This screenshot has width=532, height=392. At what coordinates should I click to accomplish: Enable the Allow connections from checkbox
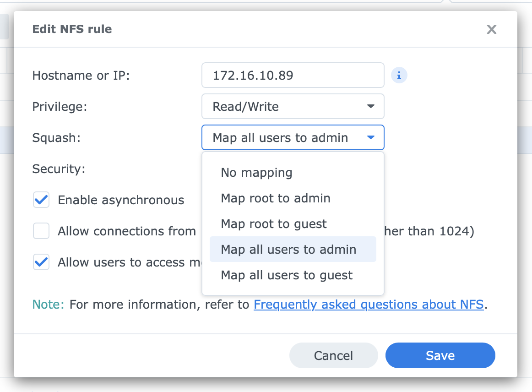tap(41, 231)
